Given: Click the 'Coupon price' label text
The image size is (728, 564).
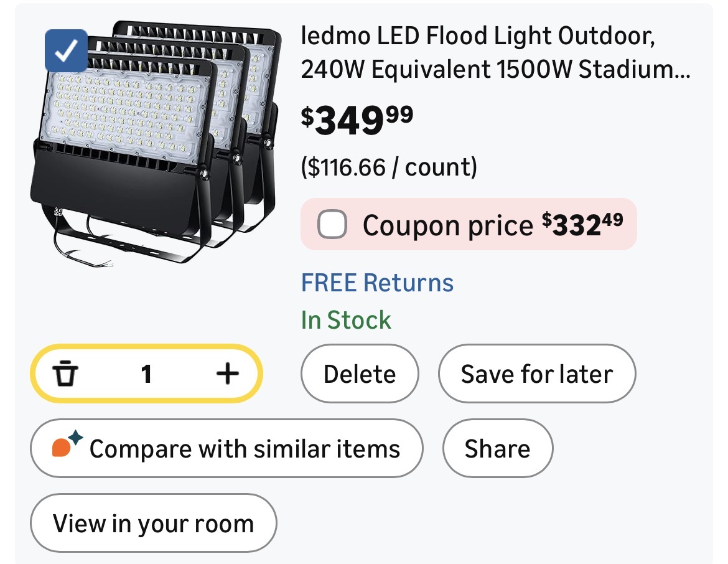Looking at the screenshot, I should pos(448,225).
